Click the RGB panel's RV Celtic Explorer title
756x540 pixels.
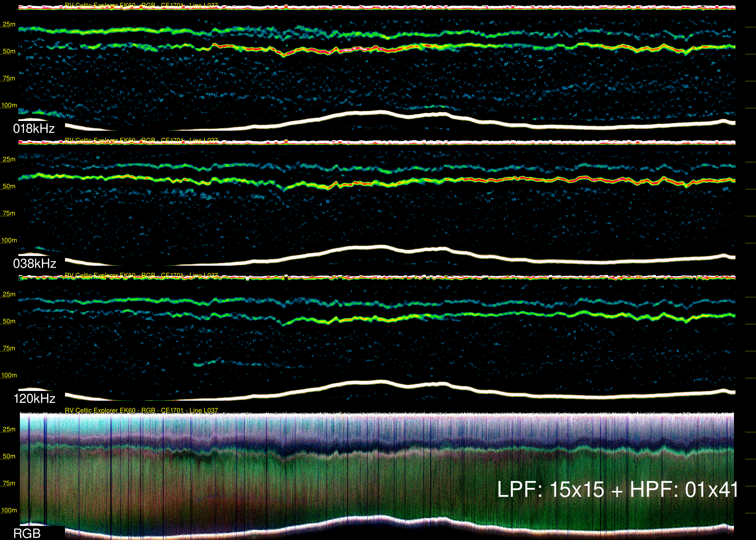141,410
